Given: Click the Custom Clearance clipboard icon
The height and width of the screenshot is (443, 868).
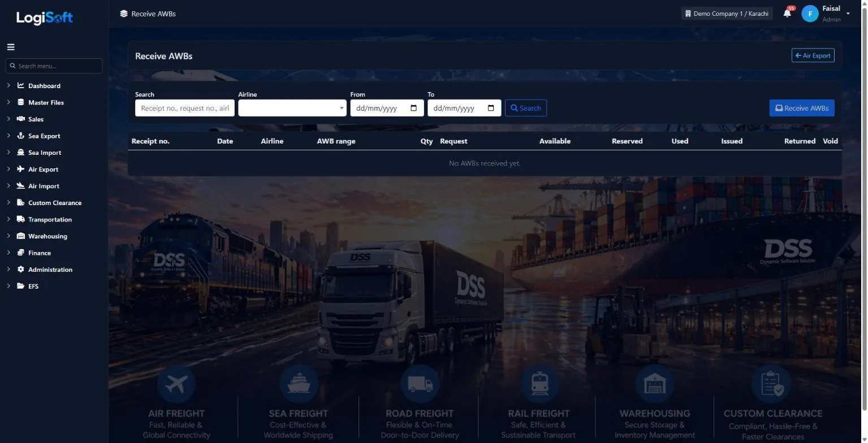Looking at the screenshot, I should [21, 202].
